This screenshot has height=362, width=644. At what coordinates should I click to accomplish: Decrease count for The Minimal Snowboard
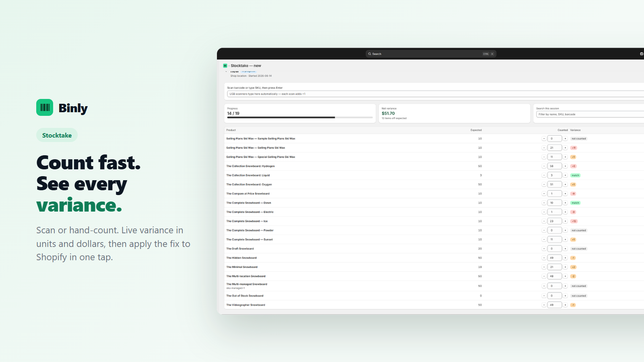(x=544, y=267)
